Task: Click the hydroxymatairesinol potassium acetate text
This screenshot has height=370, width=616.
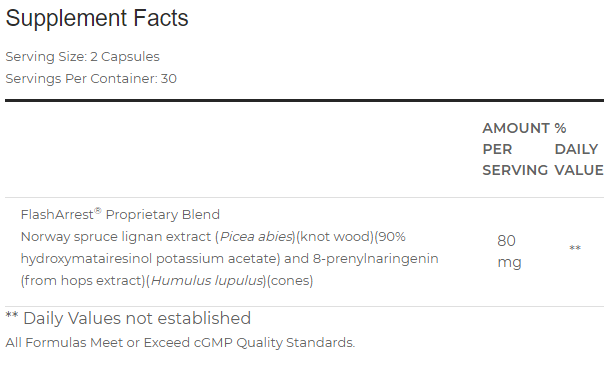Action: [x=150, y=258]
